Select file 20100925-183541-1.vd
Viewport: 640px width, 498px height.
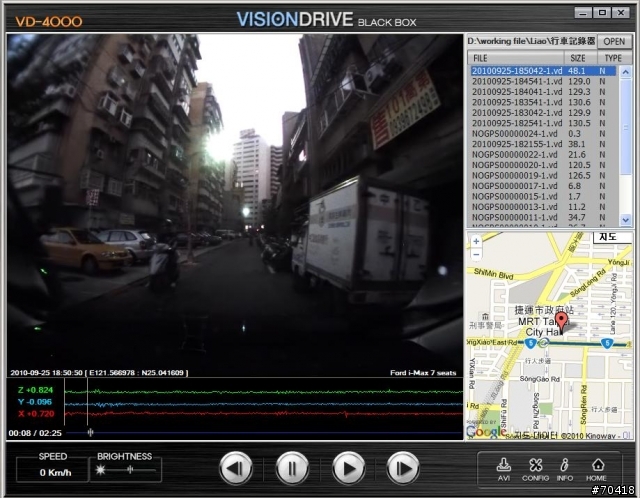[543, 102]
